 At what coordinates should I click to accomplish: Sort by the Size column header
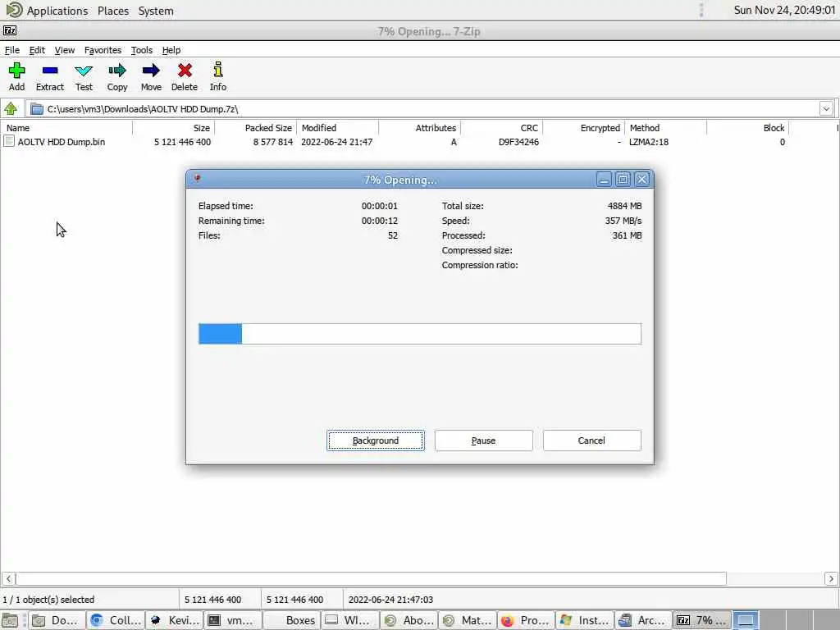coord(174,128)
